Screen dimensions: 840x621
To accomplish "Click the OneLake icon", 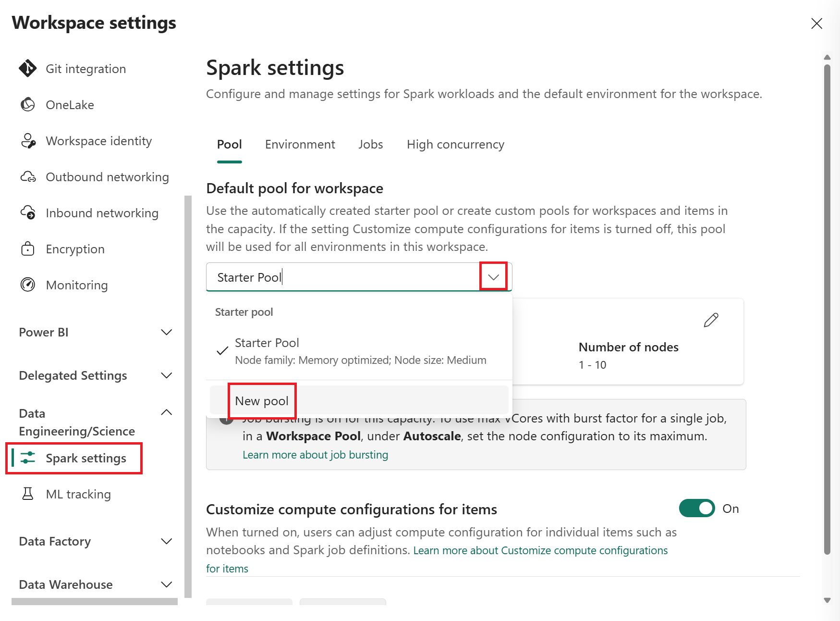I will pyautogui.click(x=28, y=104).
